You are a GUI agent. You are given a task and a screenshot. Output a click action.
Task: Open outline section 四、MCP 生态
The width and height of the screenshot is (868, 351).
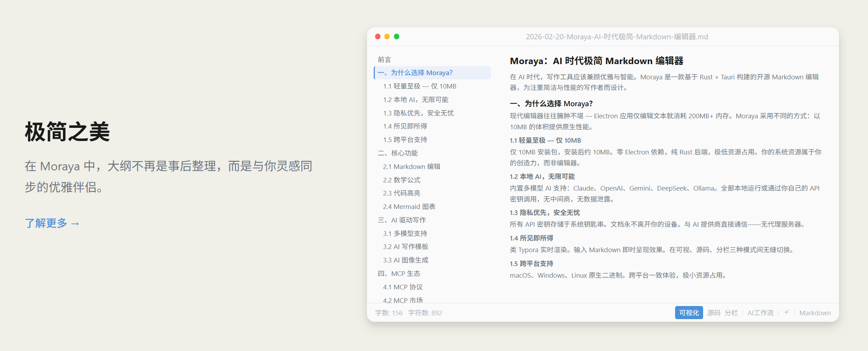click(399, 273)
